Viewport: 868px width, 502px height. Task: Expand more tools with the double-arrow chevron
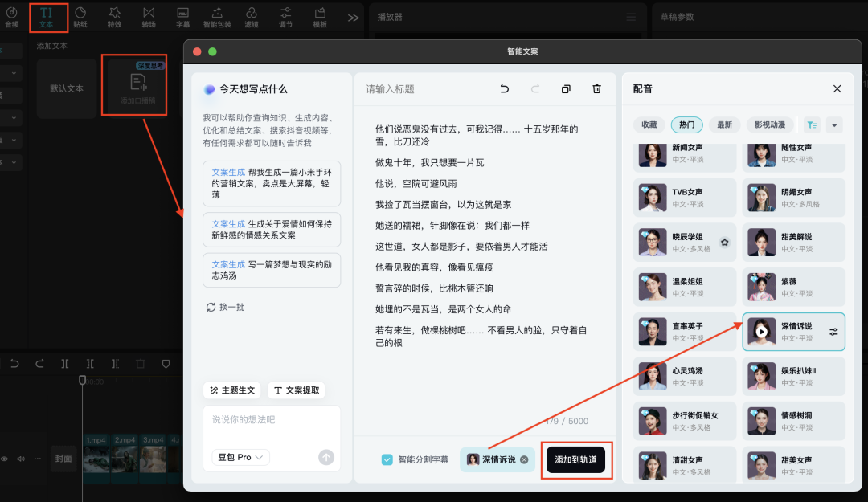click(x=354, y=16)
